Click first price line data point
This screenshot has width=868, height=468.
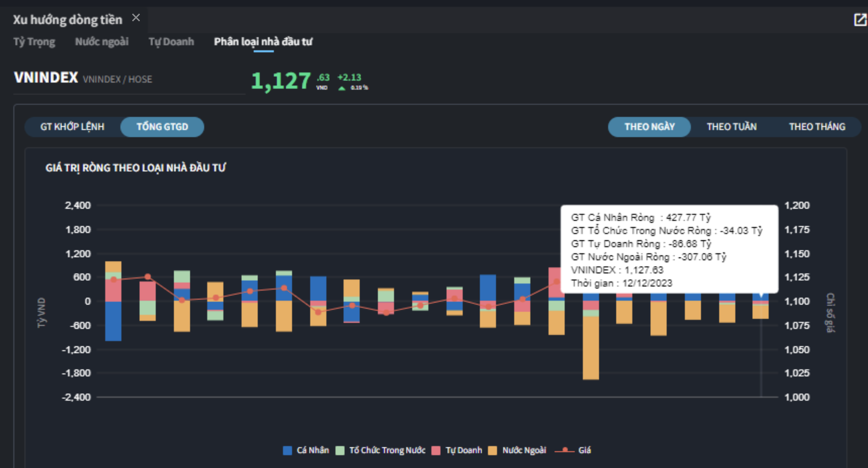coord(113,280)
